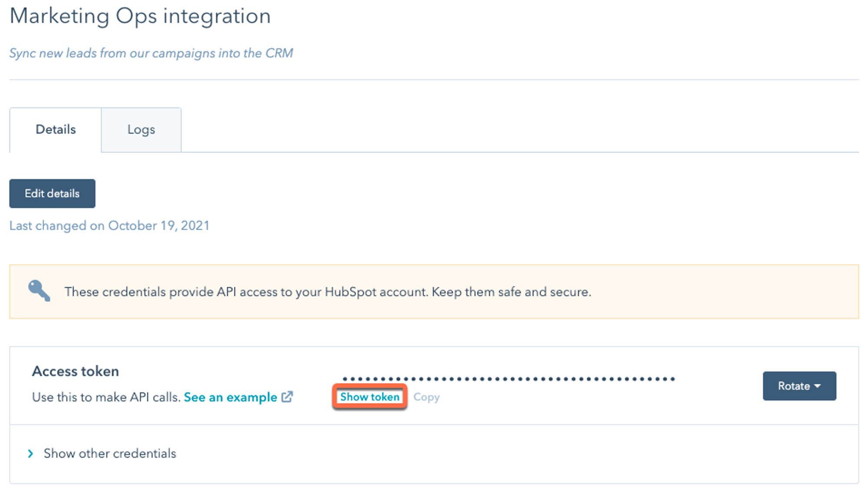Viewport: 868px width, 493px height.
Task: Click the key icon in the warning banner
Action: tap(39, 291)
